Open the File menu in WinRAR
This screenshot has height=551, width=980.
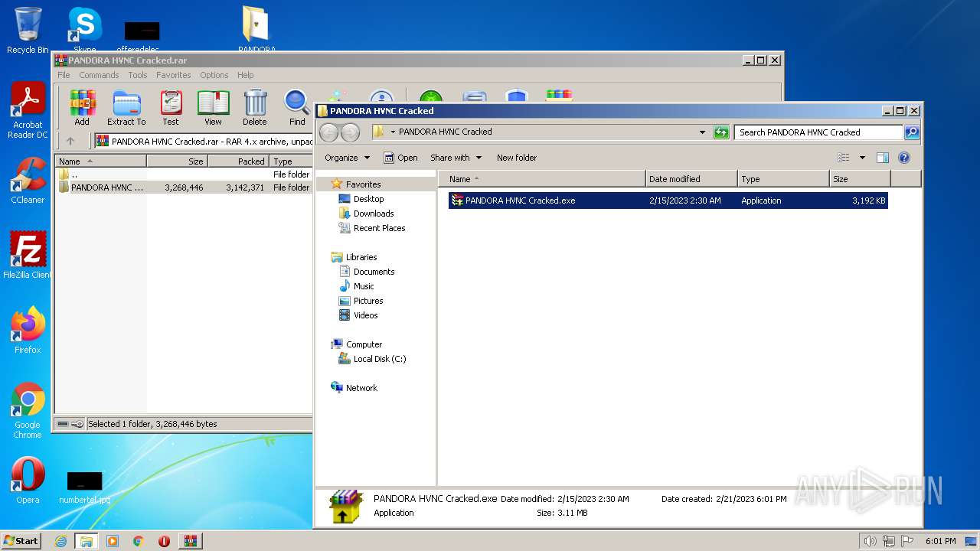click(x=64, y=75)
